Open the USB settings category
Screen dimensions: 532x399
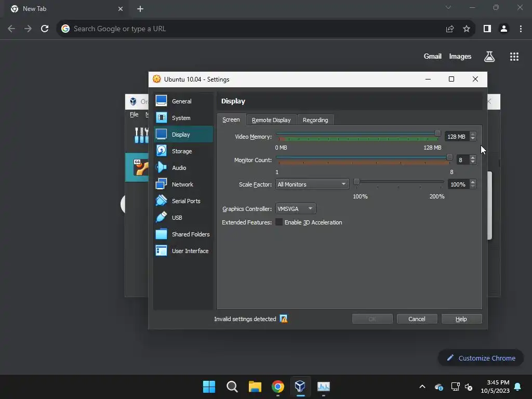(183, 218)
